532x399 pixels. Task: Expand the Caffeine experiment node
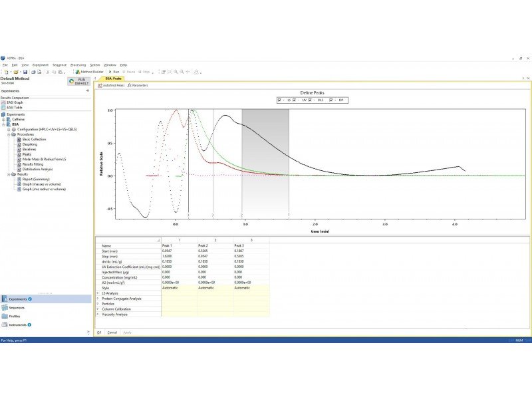click(3, 120)
